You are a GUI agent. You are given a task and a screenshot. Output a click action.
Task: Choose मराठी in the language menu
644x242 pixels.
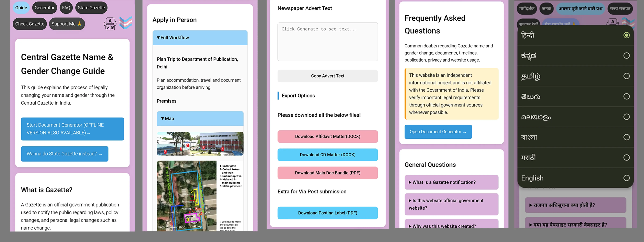[x=575, y=158]
